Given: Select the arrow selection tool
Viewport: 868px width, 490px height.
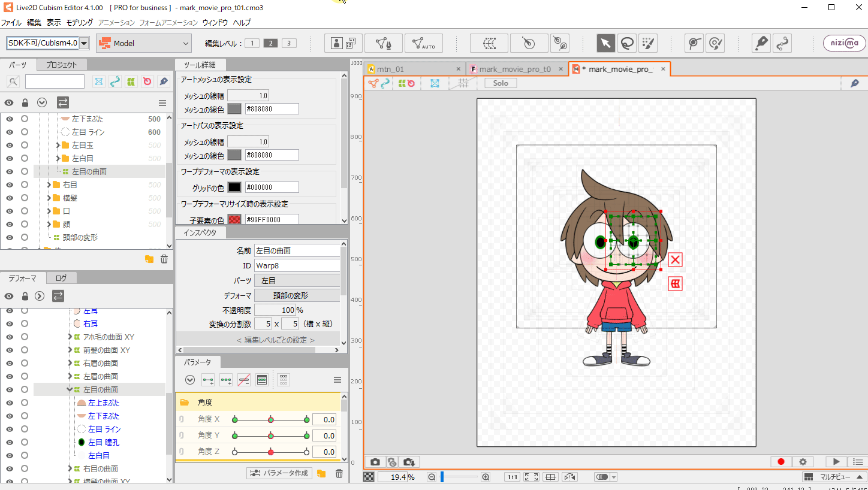Looking at the screenshot, I should click(605, 43).
